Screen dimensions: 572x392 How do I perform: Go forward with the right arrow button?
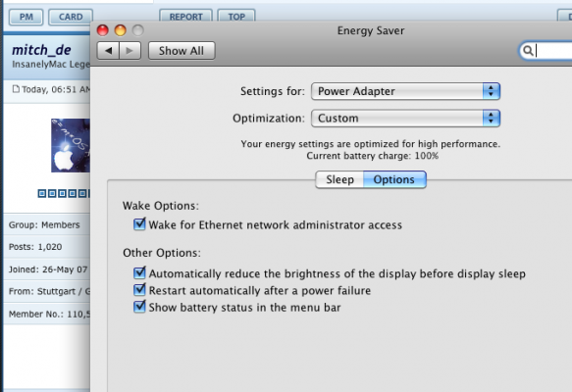coord(130,51)
